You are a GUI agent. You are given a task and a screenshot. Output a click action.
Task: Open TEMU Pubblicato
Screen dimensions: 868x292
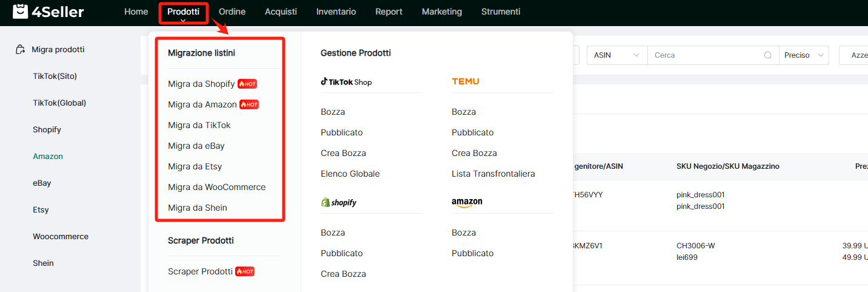click(x=473, y=132)
